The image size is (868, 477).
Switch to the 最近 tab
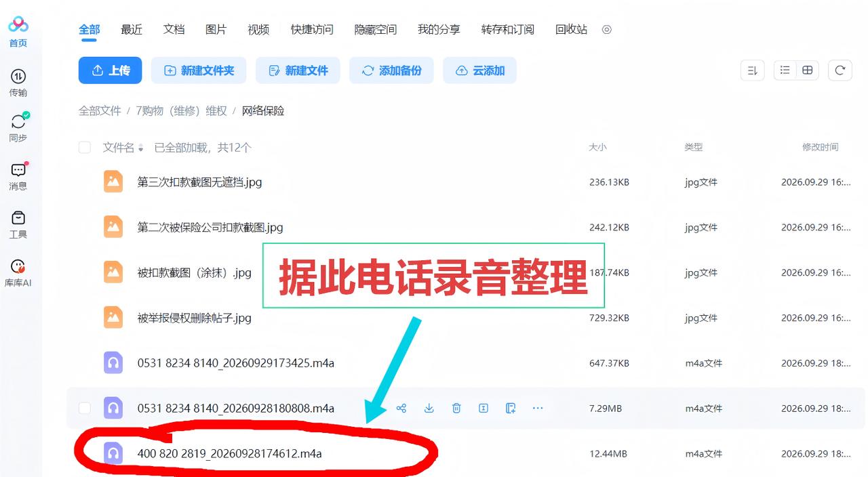click(132, 29)
